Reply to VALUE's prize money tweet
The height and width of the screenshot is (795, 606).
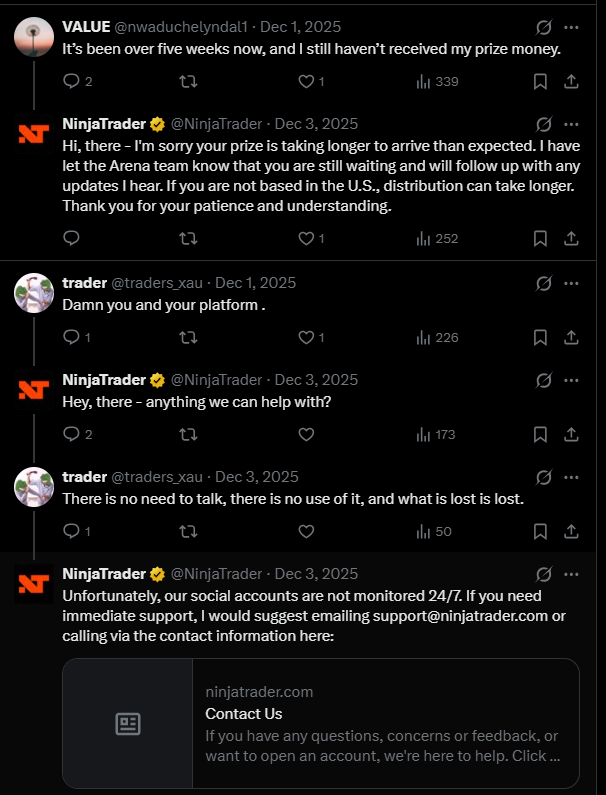coord(71,81)
